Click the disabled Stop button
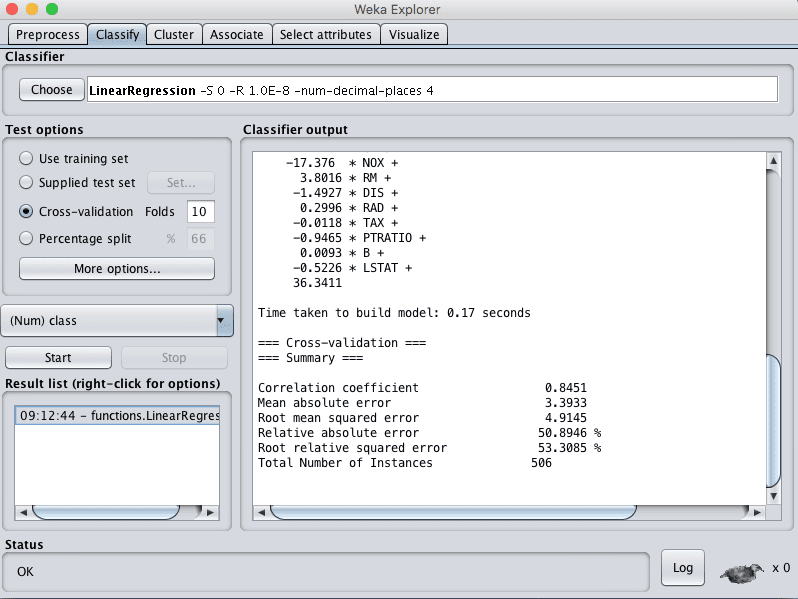This screenshot has width=798, height=599. point(174,358)
